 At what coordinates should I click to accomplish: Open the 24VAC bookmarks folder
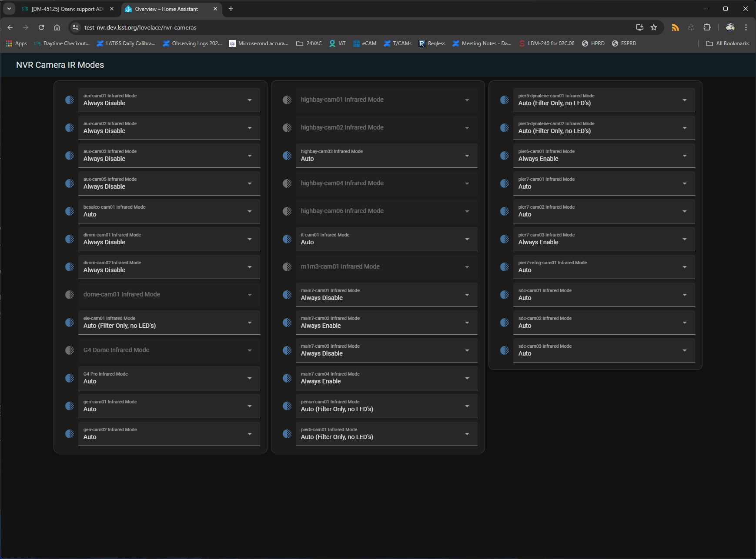[309, 43]
